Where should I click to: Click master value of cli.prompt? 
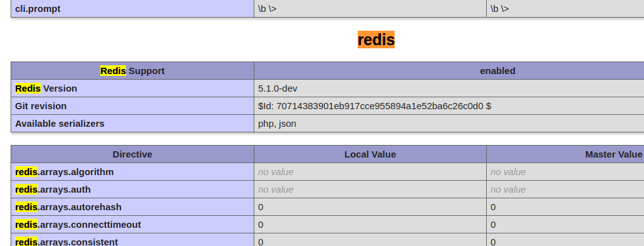tap(565, 9)
